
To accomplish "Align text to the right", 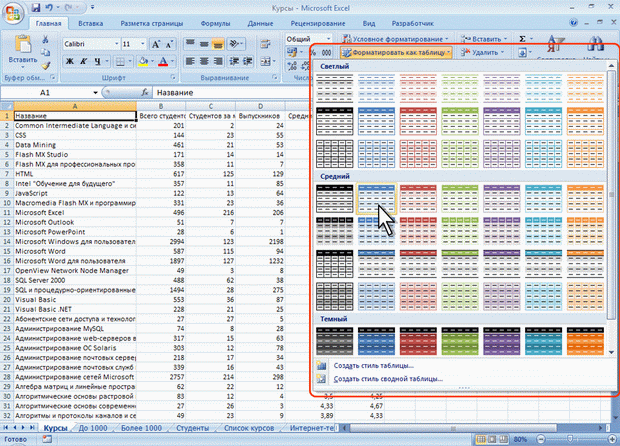I will click(x=218, y=61).
